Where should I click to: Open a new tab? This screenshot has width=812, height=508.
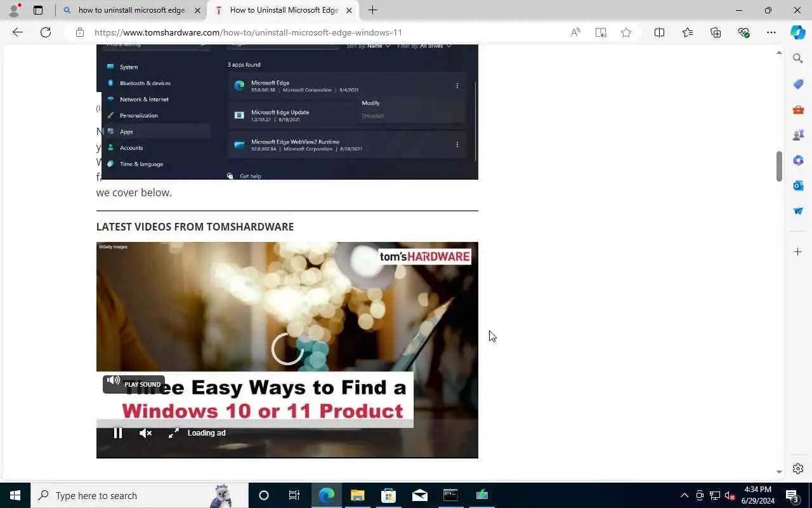coord(373,10)
